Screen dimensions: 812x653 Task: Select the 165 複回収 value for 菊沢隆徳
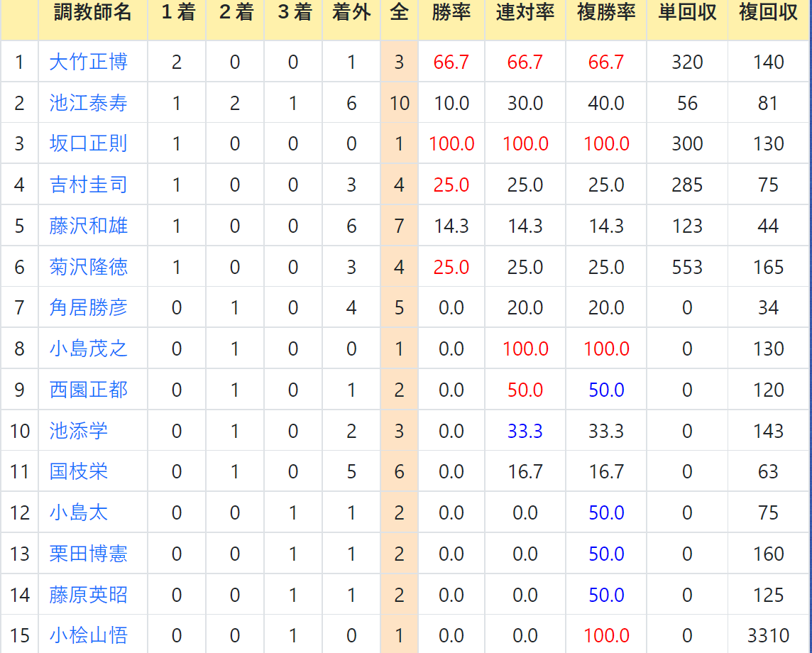[768, 267]
